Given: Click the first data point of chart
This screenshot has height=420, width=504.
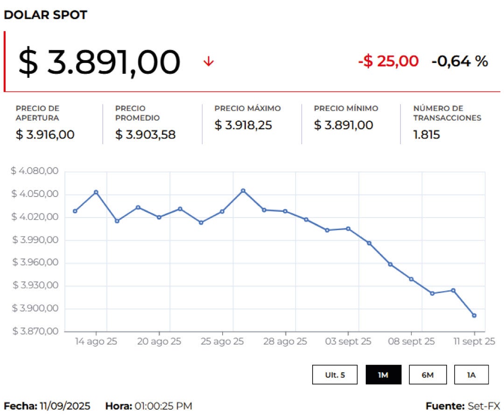Looking at the screenshot, I should (x=75, y=211).
